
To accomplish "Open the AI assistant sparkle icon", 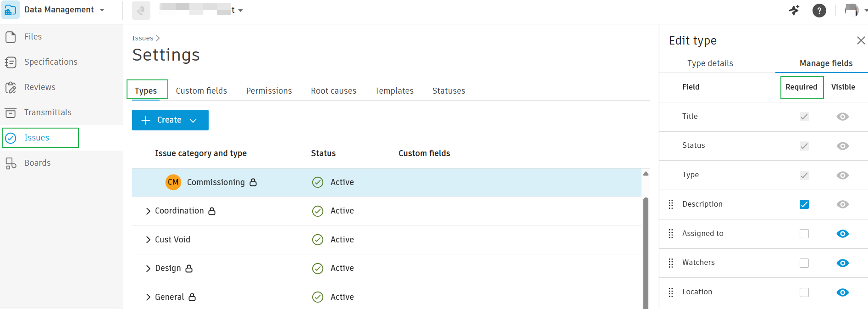I will [794, 10].
